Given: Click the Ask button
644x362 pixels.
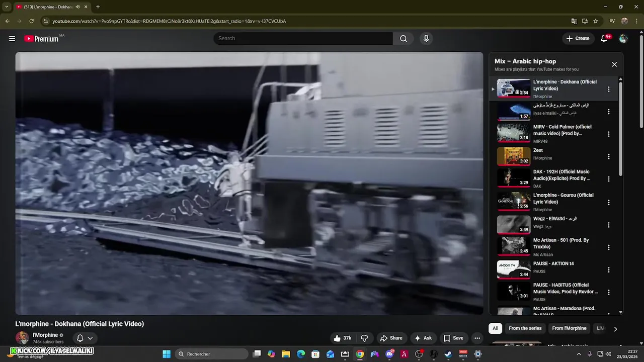Looking at the screenshot, I should click(423, 338).
